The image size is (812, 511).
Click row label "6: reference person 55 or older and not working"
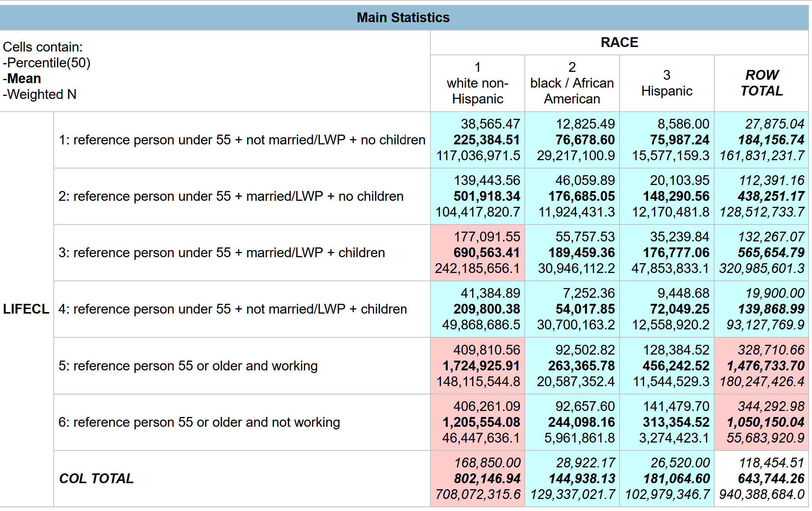coord(199,422)
